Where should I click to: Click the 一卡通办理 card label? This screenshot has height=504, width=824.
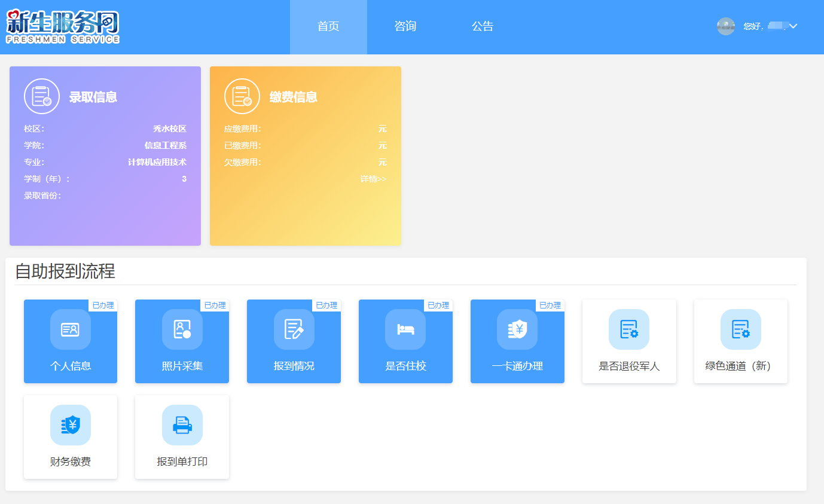[517, 366]
